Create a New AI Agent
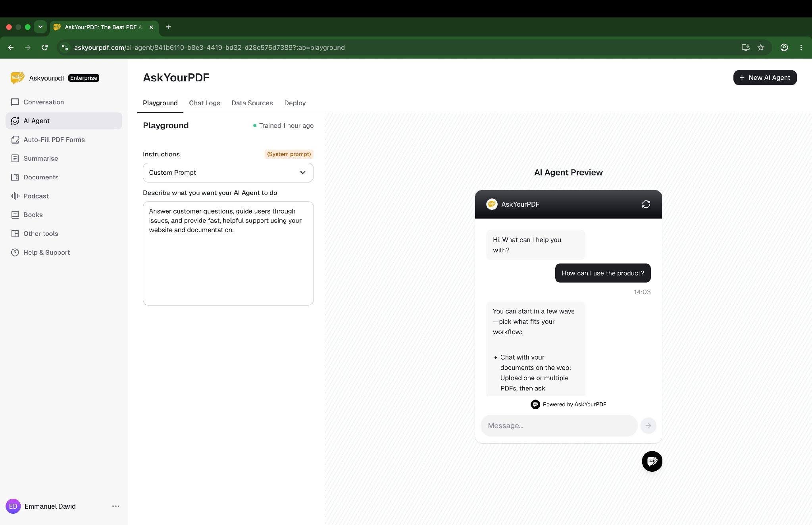The width and height of the screenshot is (812, 525). click(765, 77)
